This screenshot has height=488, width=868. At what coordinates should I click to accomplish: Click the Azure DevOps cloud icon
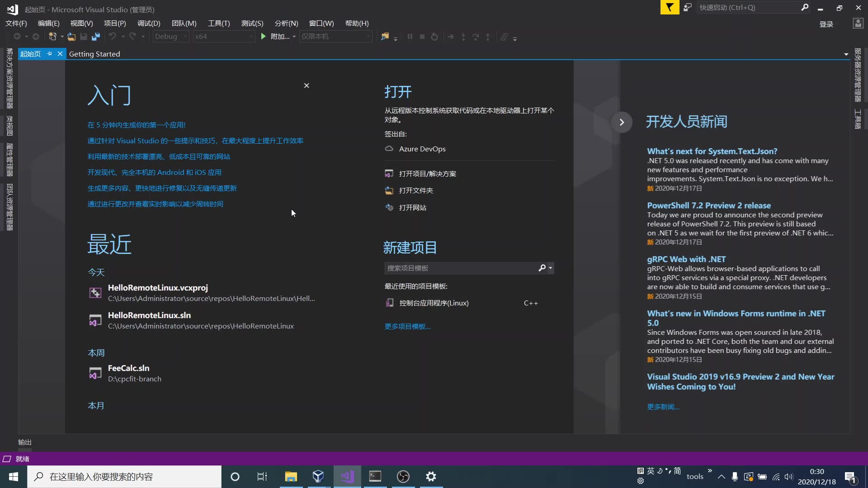(x=389, y=149)
